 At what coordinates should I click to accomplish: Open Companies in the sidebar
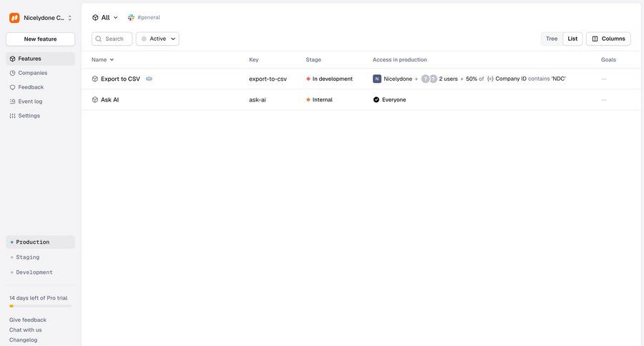[x=40, y=73]
